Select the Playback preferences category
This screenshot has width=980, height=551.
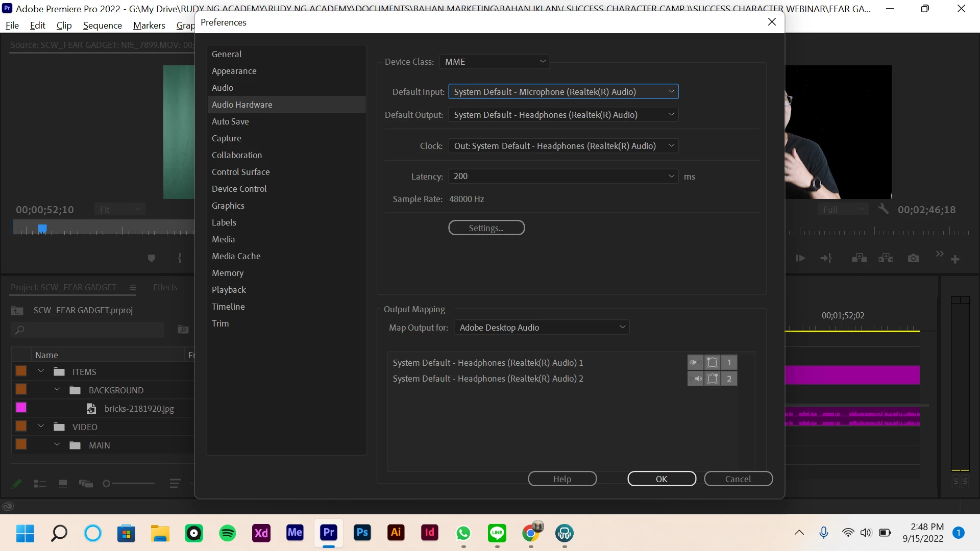[229, 290]
